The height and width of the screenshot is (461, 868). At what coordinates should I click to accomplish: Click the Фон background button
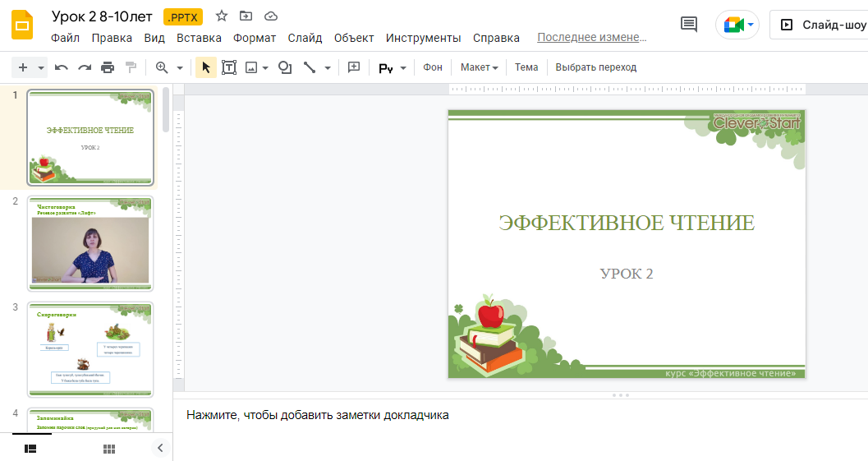433,67
